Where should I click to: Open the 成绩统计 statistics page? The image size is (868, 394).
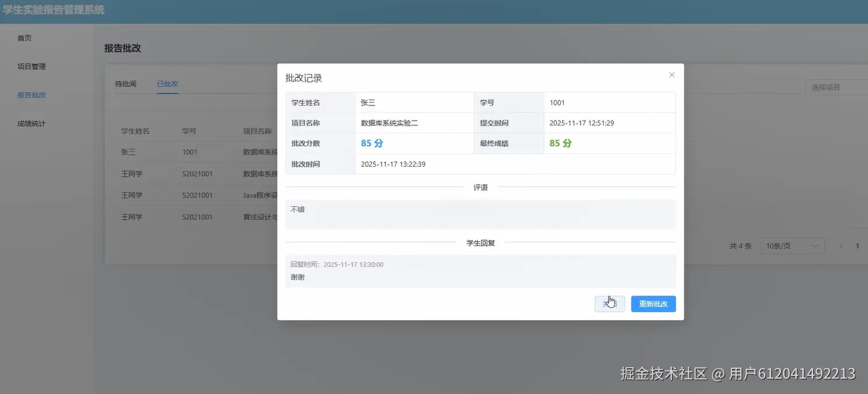point(31,123)
